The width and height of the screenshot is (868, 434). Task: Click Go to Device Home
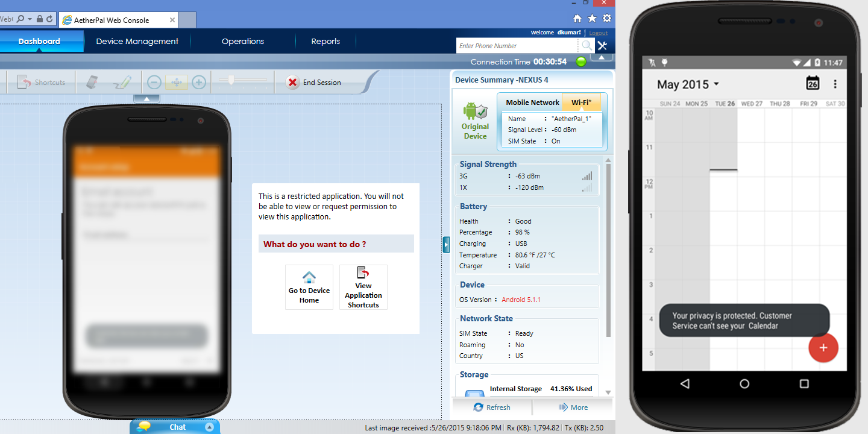[x=309, y=287]
